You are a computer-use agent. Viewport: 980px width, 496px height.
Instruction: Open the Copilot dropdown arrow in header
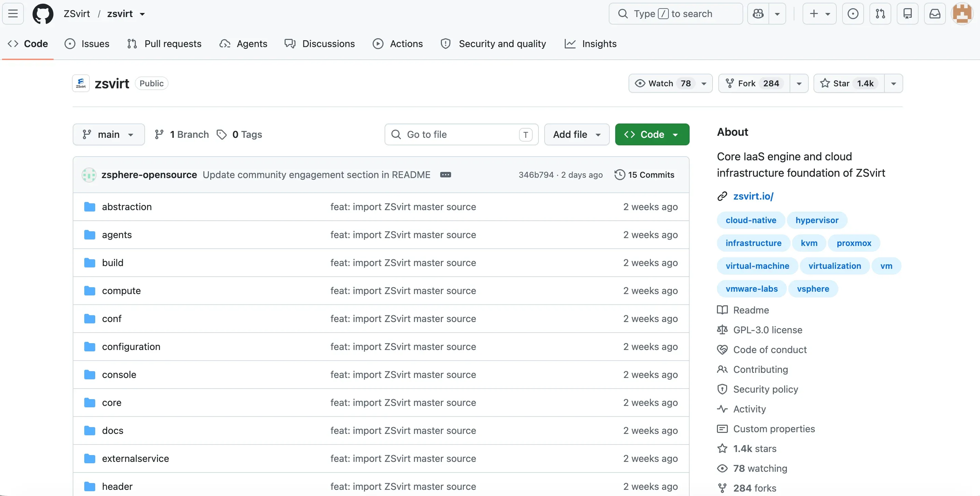777,14
